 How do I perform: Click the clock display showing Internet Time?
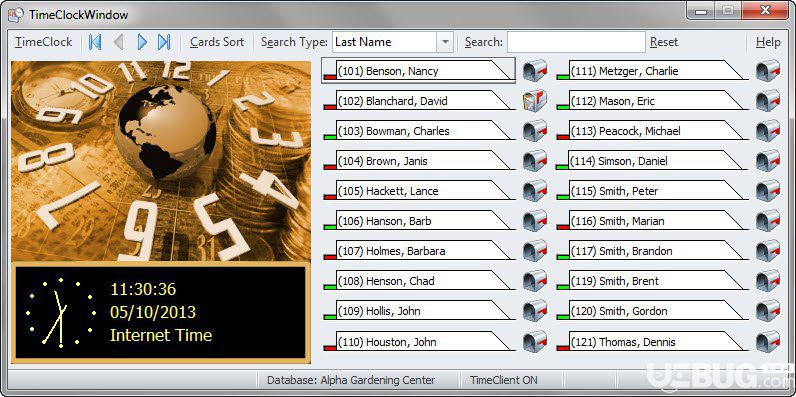click(x=160, y=311)
